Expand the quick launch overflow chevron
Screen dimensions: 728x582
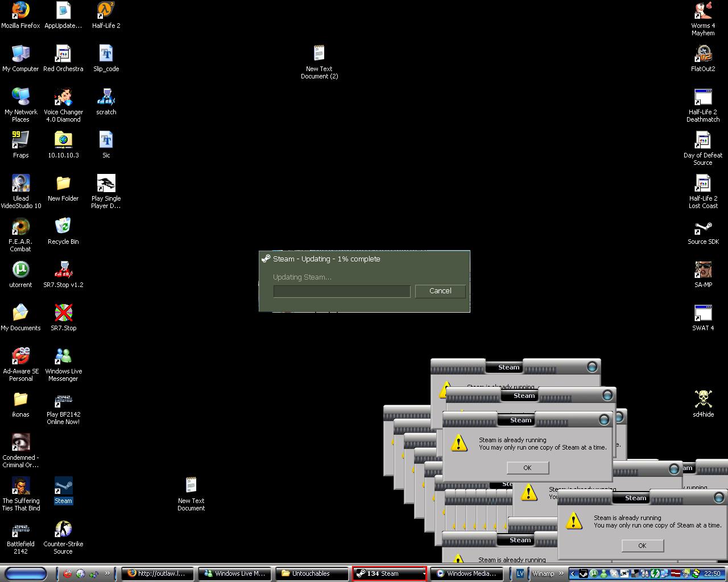[107, 573]
